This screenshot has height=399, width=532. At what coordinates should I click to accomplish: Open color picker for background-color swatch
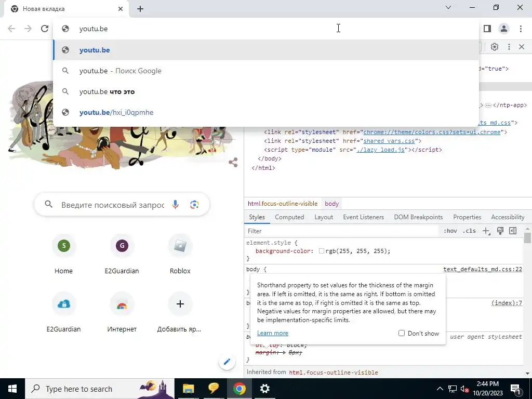(x=321, y=251)
